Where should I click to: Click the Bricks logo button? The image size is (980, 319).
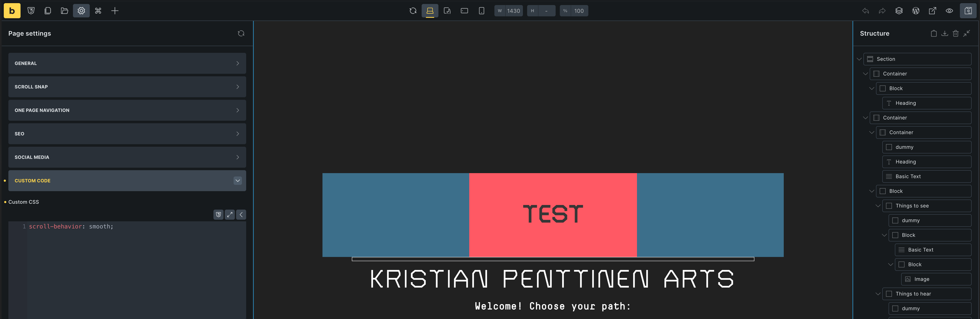pyautogui.click(x=12, y=11)
